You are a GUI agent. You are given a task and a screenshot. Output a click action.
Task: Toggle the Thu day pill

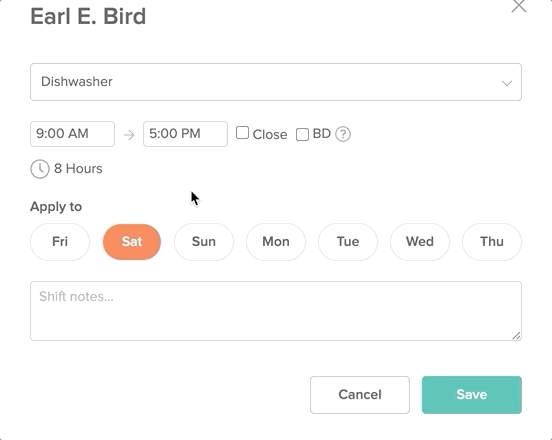(x=492, y=242)
